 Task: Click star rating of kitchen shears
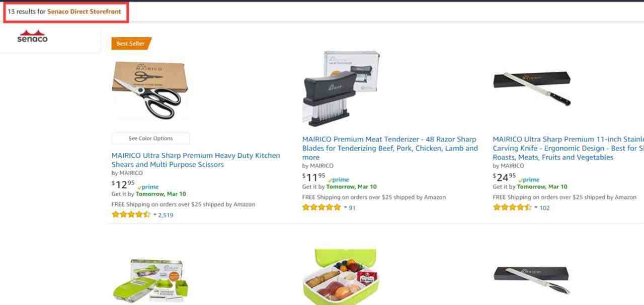131,215
